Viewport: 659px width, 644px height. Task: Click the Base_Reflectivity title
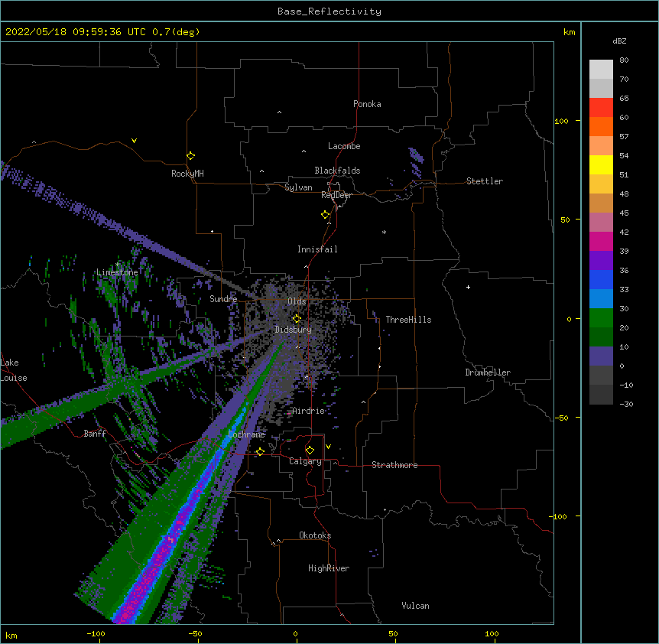point(329,11)
